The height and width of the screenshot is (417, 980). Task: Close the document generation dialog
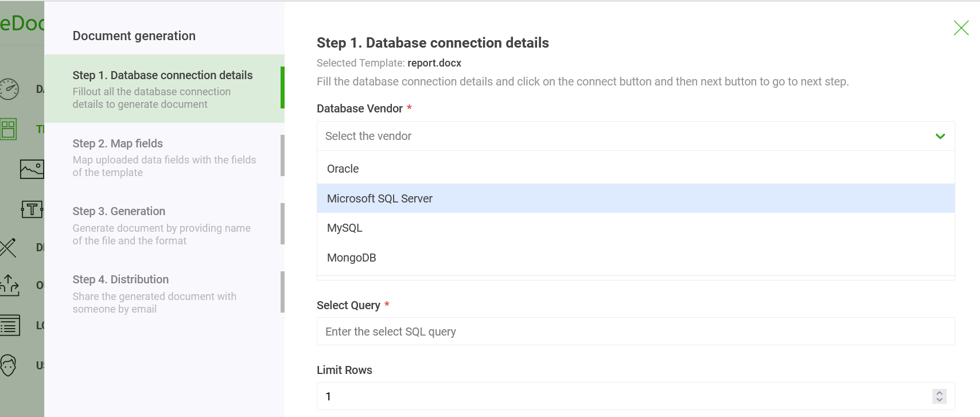[x=961, y=28]
